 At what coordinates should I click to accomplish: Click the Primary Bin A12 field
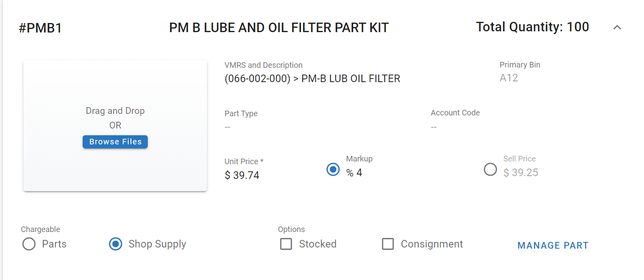pyautogui.click(x=509, y=78)
